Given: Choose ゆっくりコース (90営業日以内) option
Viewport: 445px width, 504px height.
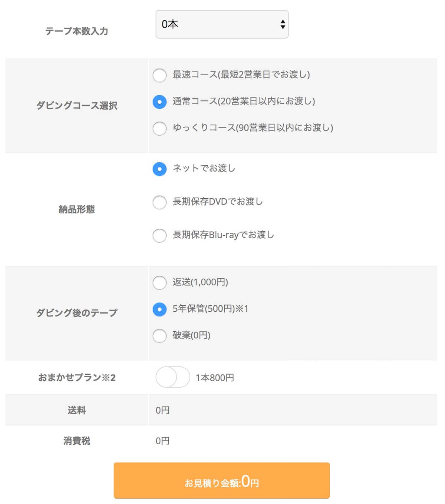Looking at the screenshot, I should click(x=159, y=128).
